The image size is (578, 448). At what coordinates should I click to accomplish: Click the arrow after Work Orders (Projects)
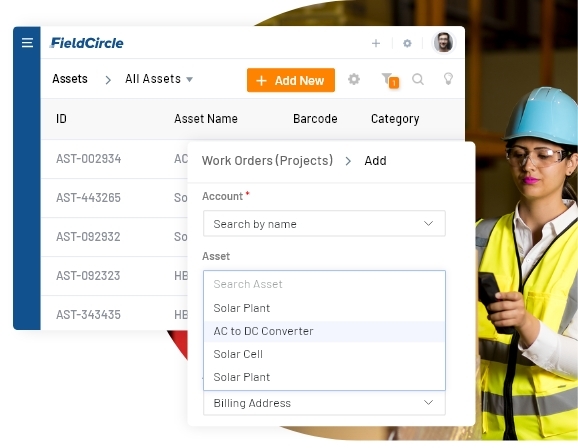[x=348, y=161]
